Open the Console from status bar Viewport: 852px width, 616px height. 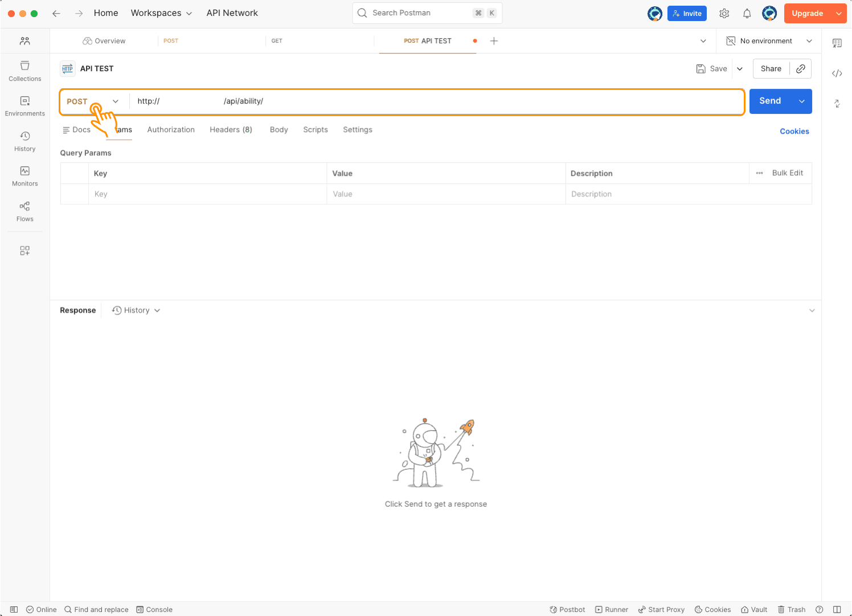(x=154, y=609)
